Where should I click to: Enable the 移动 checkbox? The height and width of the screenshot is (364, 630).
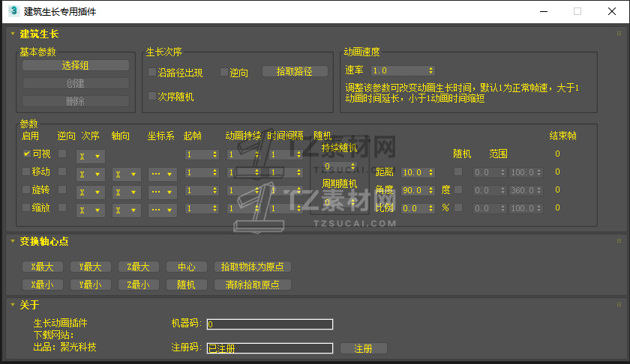coord(26,172)
